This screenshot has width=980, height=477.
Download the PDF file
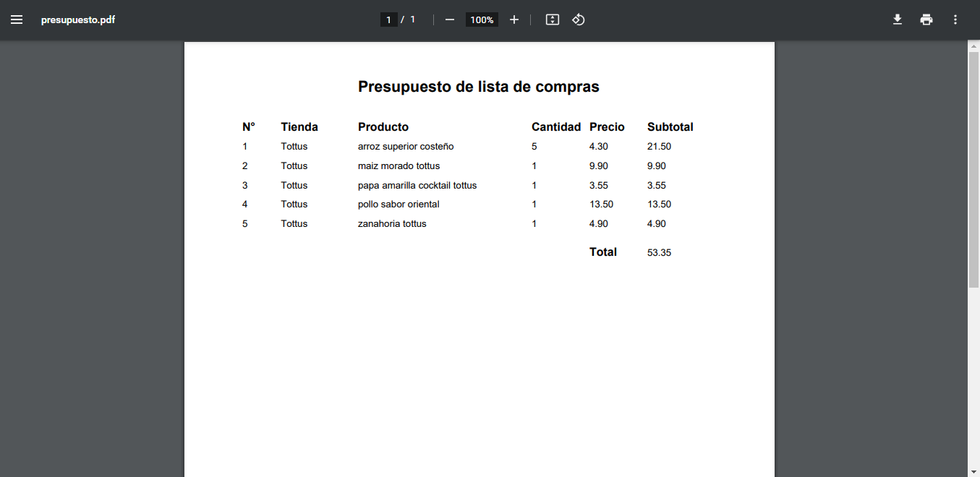898,20
